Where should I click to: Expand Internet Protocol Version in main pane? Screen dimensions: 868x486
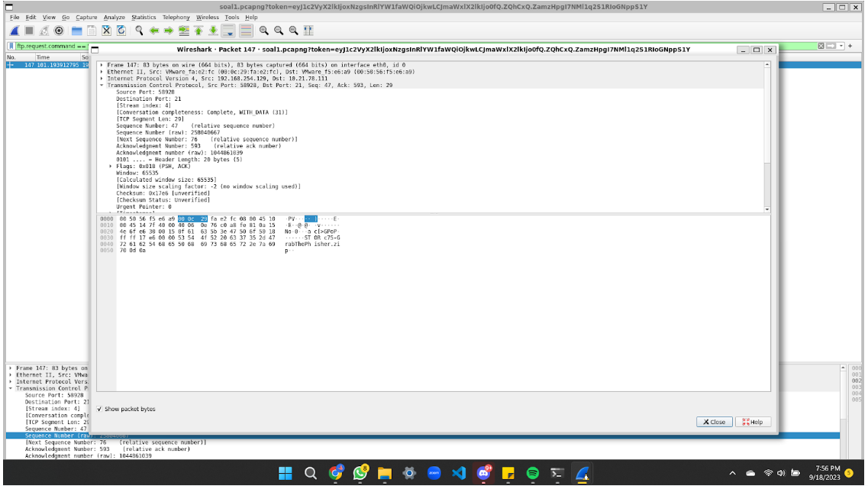pyautogui.click(x=11, y=382)
